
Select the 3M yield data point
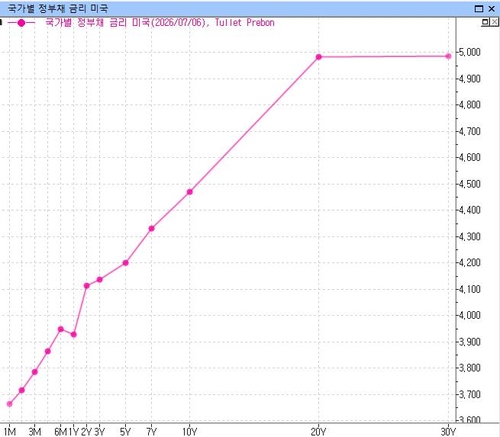[35, 372]
